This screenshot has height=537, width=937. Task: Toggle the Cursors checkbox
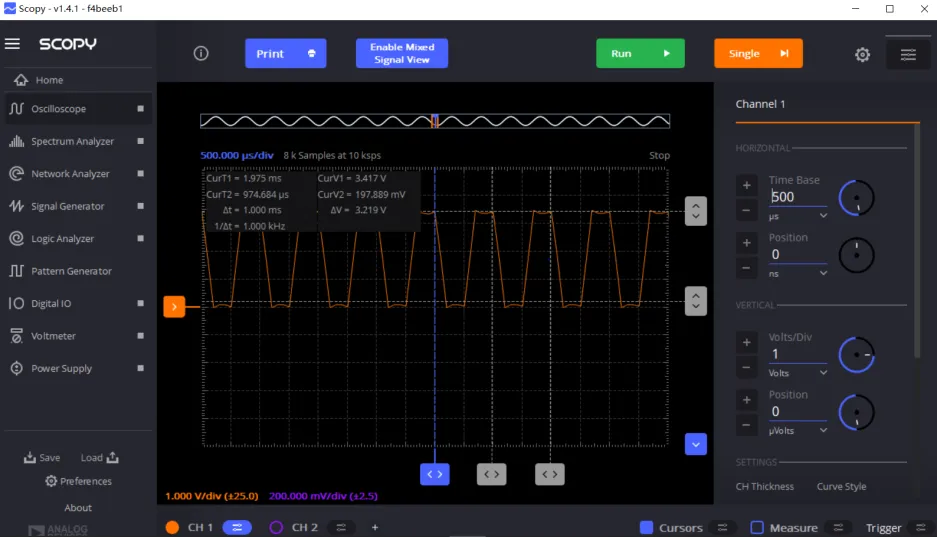(646, 527)
